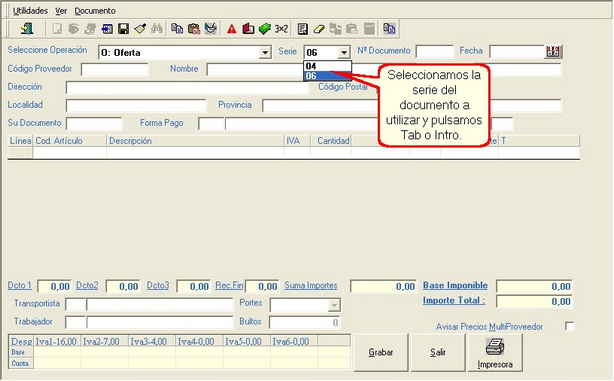Image resolution: width=614 pixels, height=381 pixels.
Task: Click the Forma Pago code field
Action: coord(211,124)
